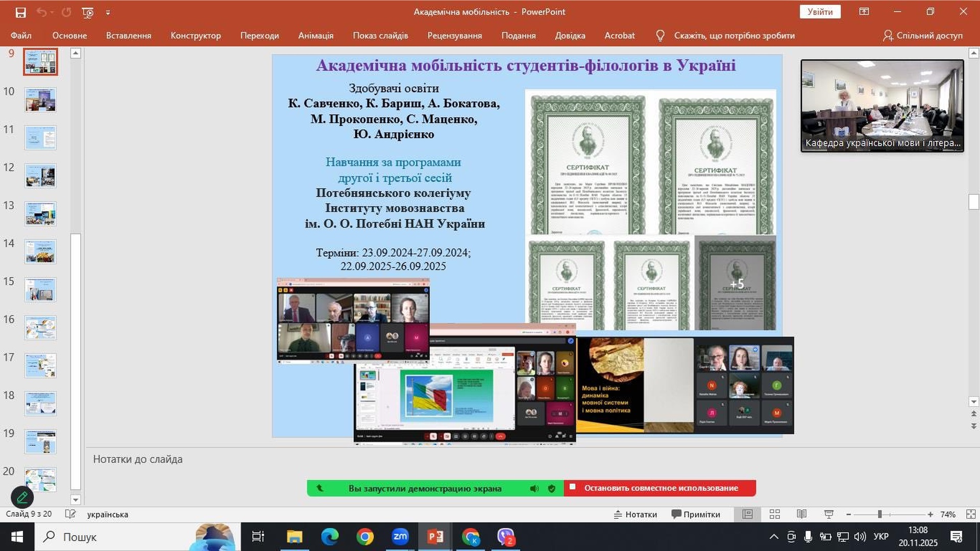This screenshot has width=980, height=551.
Task: Click the zoom slider handle
Action: coord(879,514)
